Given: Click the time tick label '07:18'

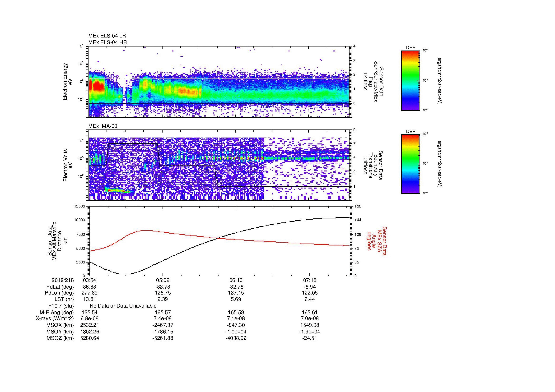Looking at the screenshot, I should click(309, 280).
